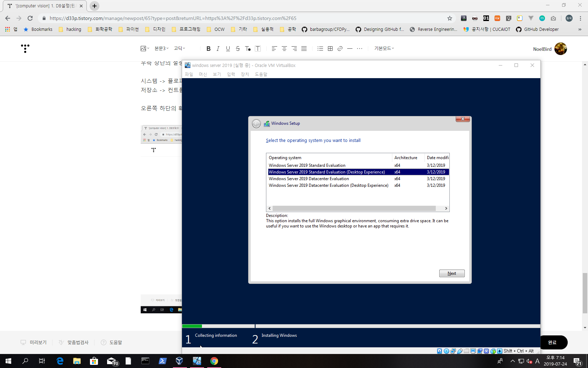Open Microsoft Edge from taskbar
This screenshot has width=588, height=368.
coord(60,361)
